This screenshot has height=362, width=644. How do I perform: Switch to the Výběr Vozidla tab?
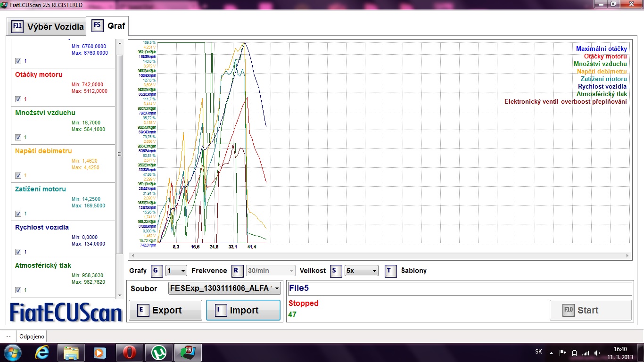point(47,26)
